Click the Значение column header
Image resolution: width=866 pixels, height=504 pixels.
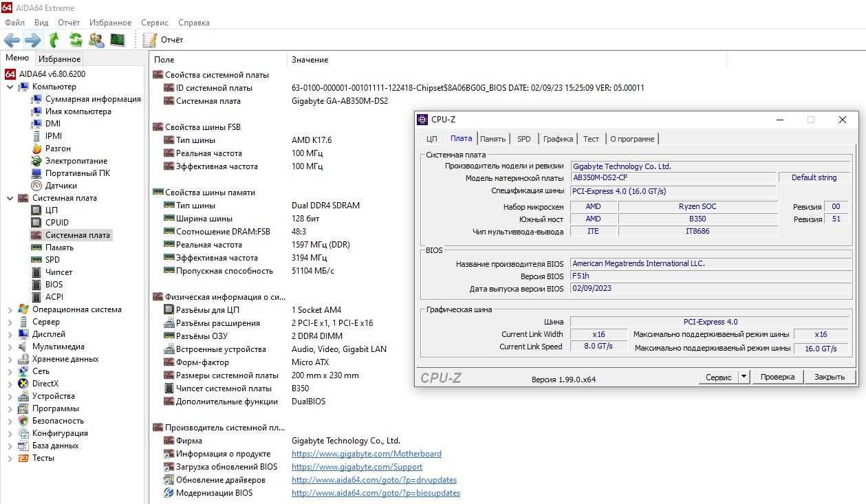pyautogui.click(x=310, y=60)
